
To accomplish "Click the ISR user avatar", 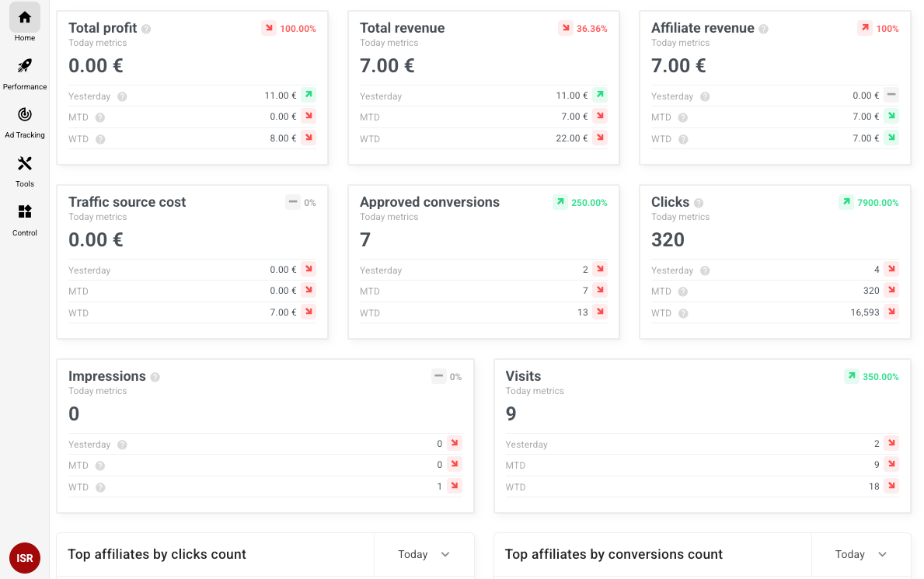I will [25, 558].
